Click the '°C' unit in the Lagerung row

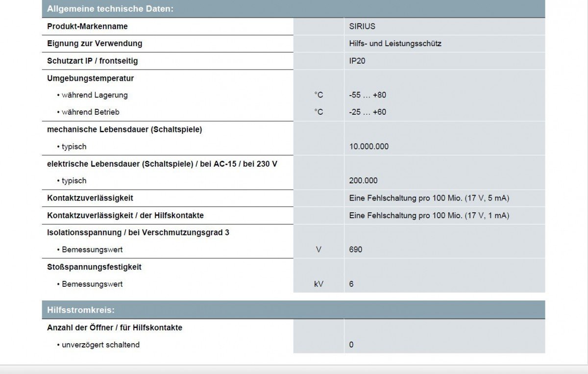click(319, 95)
